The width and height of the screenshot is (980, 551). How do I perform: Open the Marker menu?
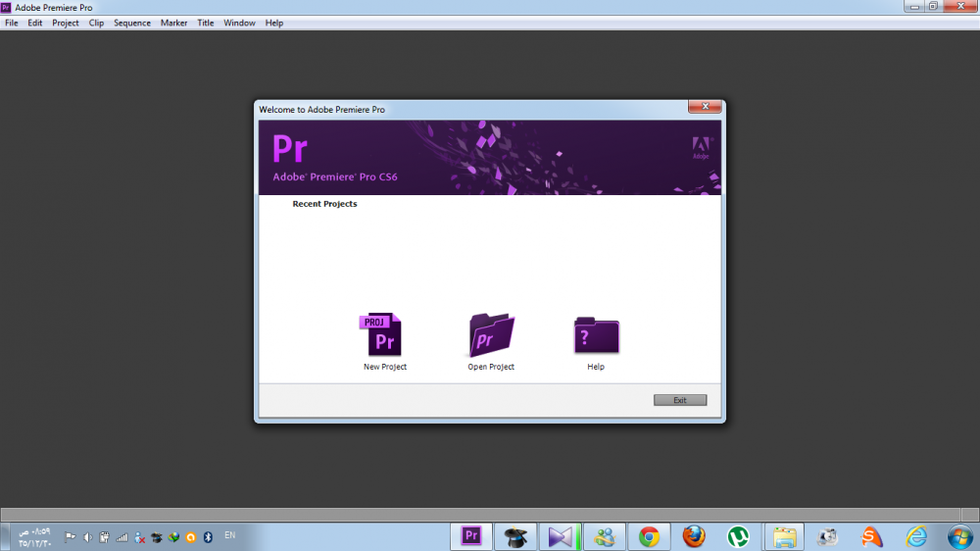[x=173, y=23]
